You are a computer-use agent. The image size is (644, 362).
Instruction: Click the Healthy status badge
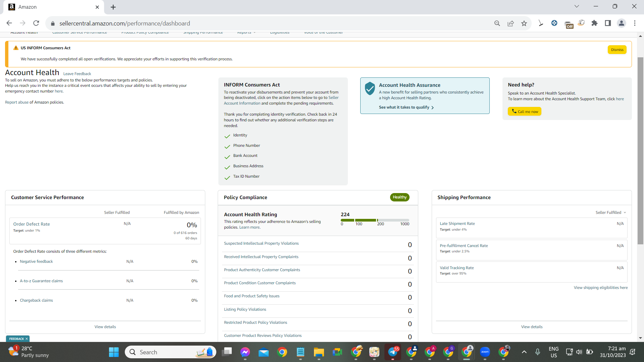[399, 197]
